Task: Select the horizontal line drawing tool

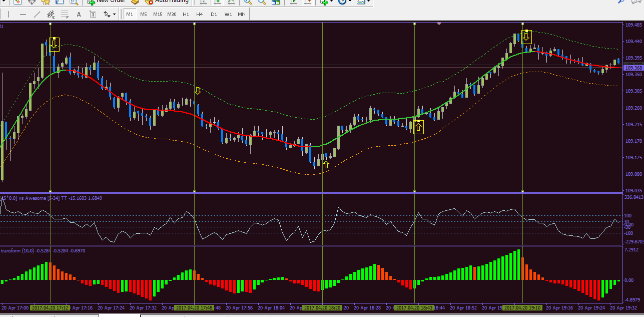Action: (23, 14)
